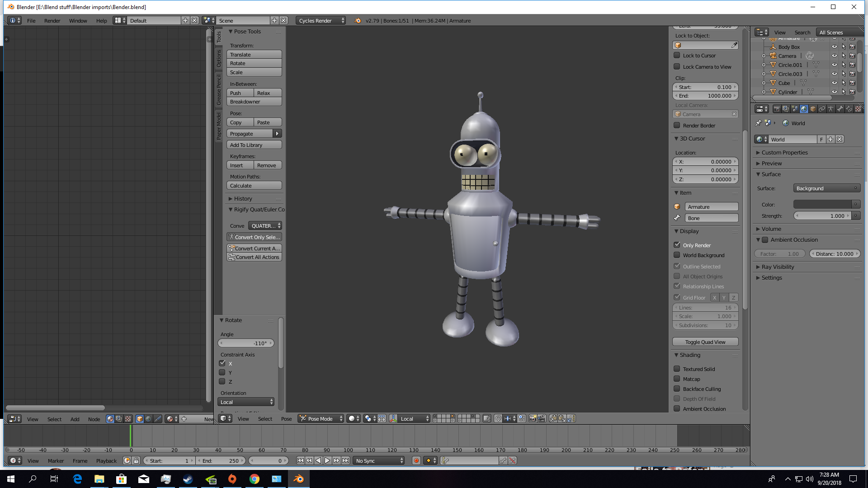Click the world Color swatch field
This screenshot has height=488, width=868.
click(822, 205)
